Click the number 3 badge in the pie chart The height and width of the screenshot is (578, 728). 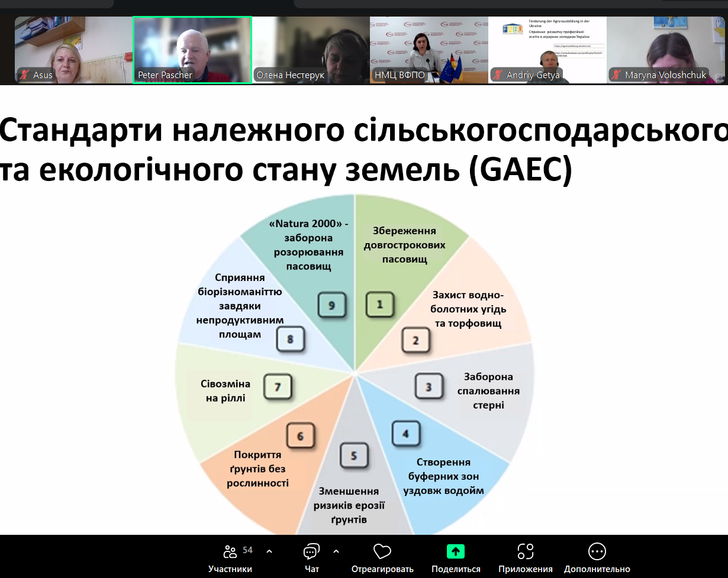point(429,388)
